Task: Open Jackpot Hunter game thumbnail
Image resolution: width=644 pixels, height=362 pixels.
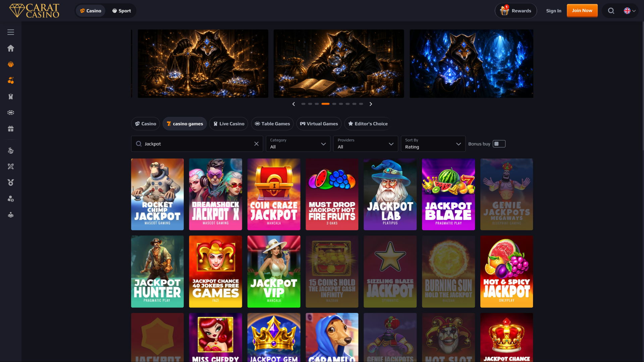Action: tap(157, 271)
